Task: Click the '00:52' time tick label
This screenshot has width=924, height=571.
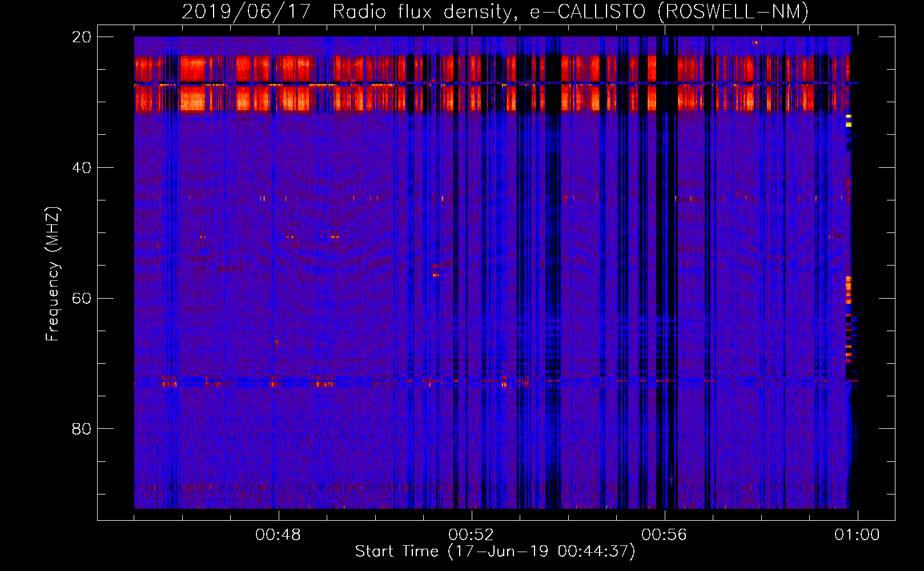Action: 471,535
